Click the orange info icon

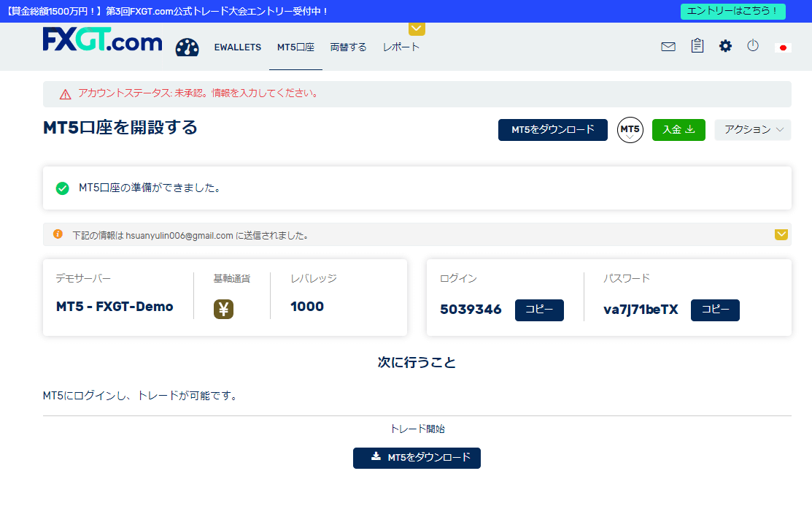tap(58, 234)
